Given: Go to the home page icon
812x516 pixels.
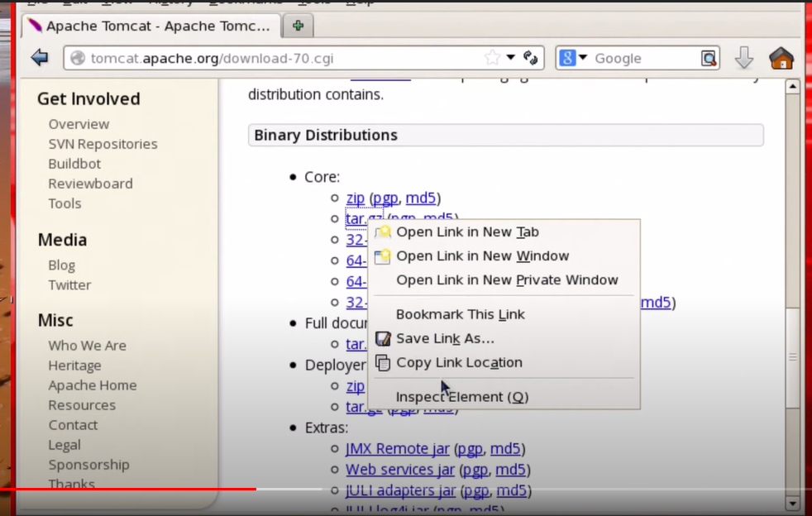Looking at the screenshot, I should pyautogui.click(x=781, y=58).
